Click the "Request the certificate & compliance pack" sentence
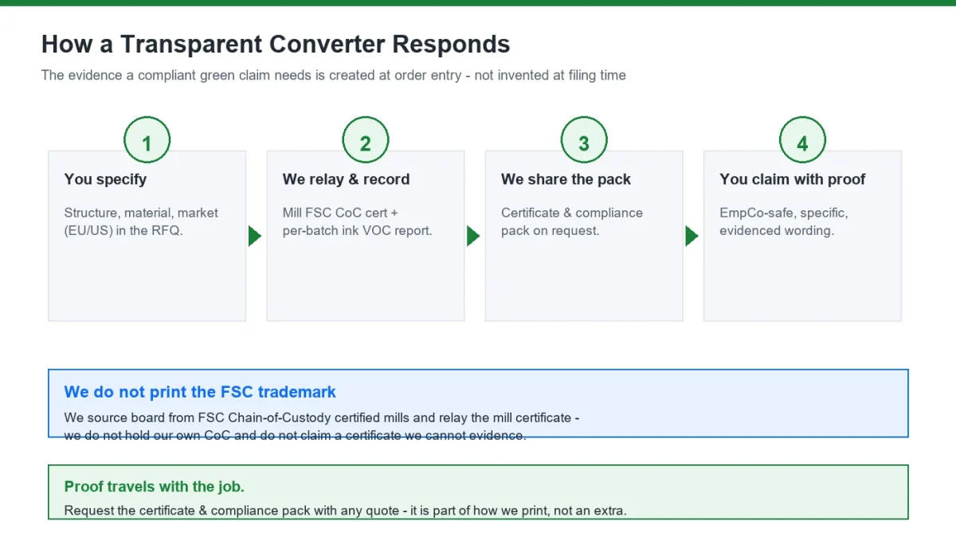This screenshot has height=560, width=956. point(345,511)
